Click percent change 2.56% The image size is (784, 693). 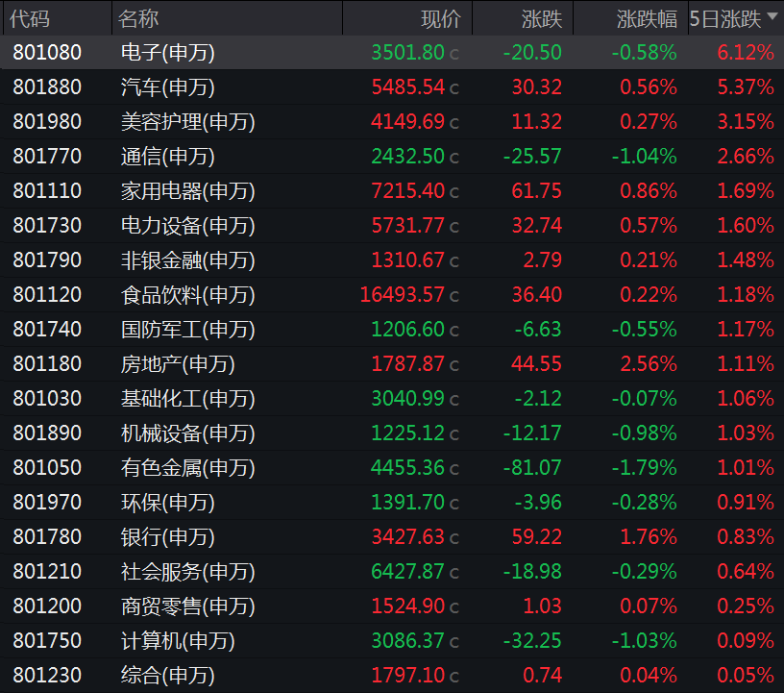[x=649, y=363]
